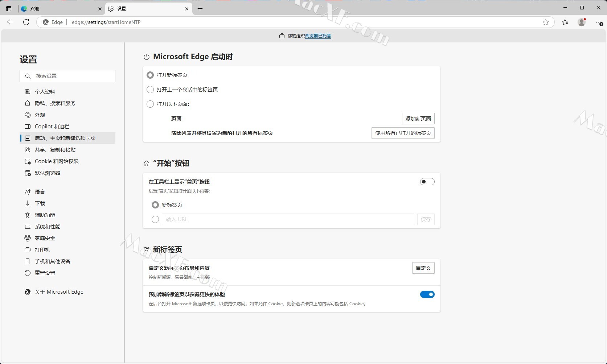Disable 预加载新标签页 toggle
Screen dimensions: 607x364
click(x=427, y=294)
